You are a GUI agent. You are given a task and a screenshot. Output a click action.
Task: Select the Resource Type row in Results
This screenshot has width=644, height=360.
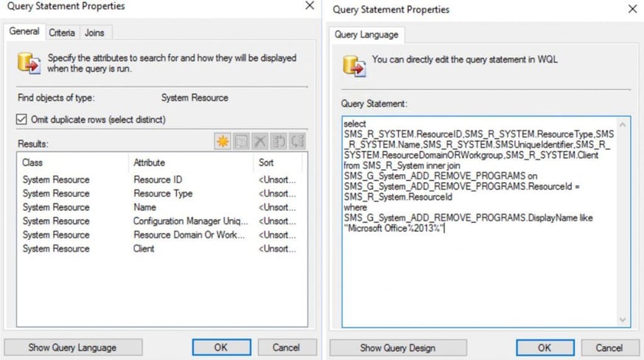(162, 193)
